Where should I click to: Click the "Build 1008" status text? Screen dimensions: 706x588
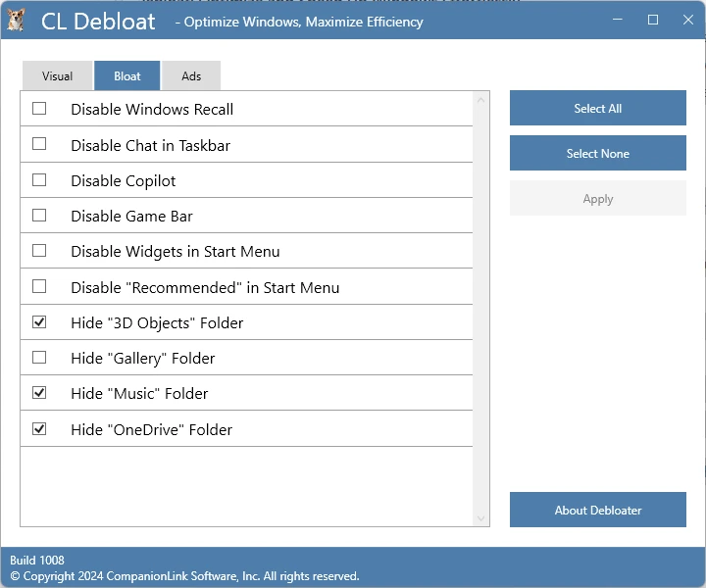pos(37,561)
